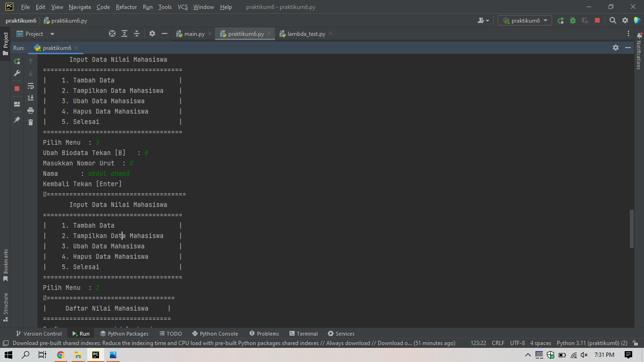Screen dimensions: 644x362
Task: Enable Scroll to End in console
Action: pyautogui.click(x=31, y=98)
